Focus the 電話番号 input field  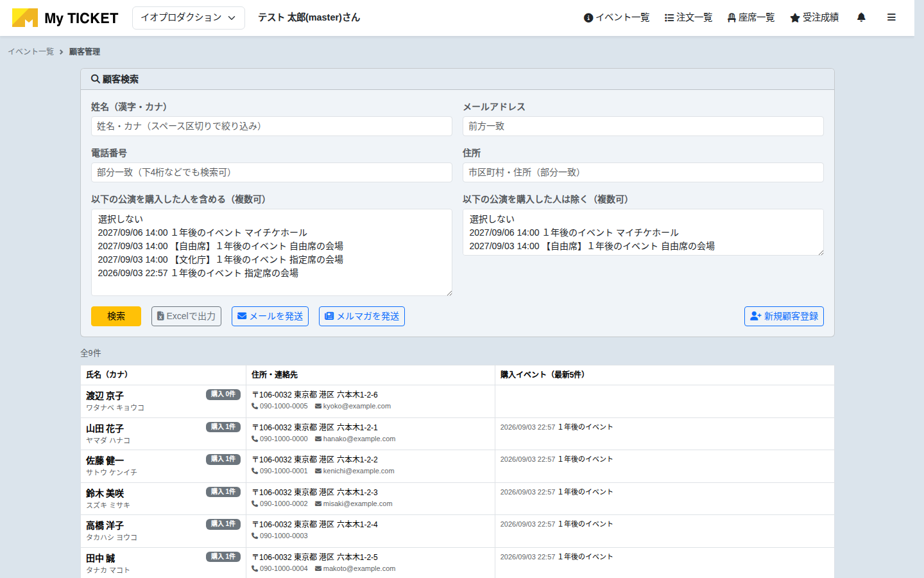pos(271,173)
